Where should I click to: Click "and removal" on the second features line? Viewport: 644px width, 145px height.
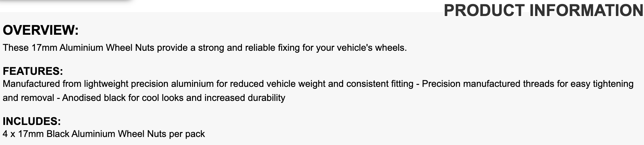28,98
